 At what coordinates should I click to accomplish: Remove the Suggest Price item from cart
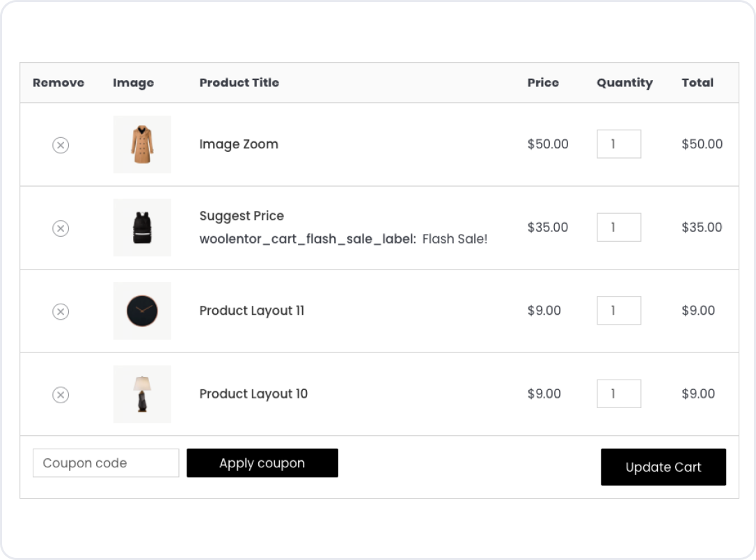[x=61, y=228]
